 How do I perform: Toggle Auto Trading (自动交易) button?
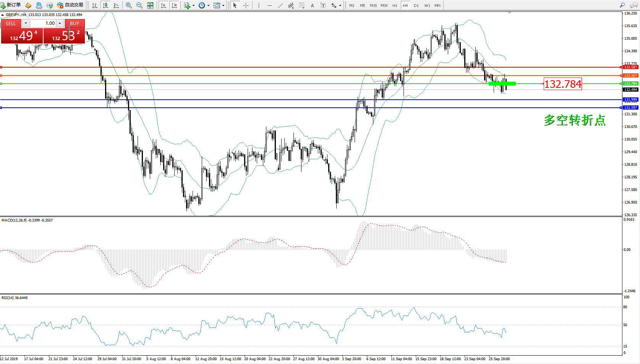(x=70, y=5)
